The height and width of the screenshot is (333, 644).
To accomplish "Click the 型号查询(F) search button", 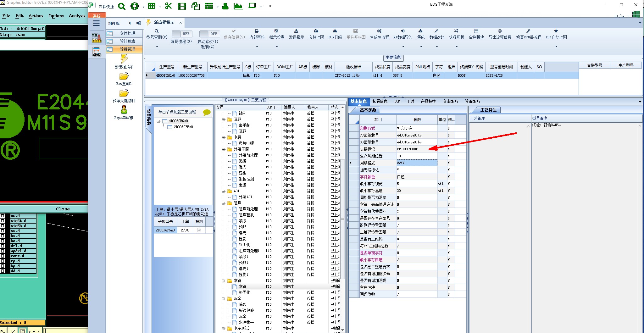I will pos(157,34).
